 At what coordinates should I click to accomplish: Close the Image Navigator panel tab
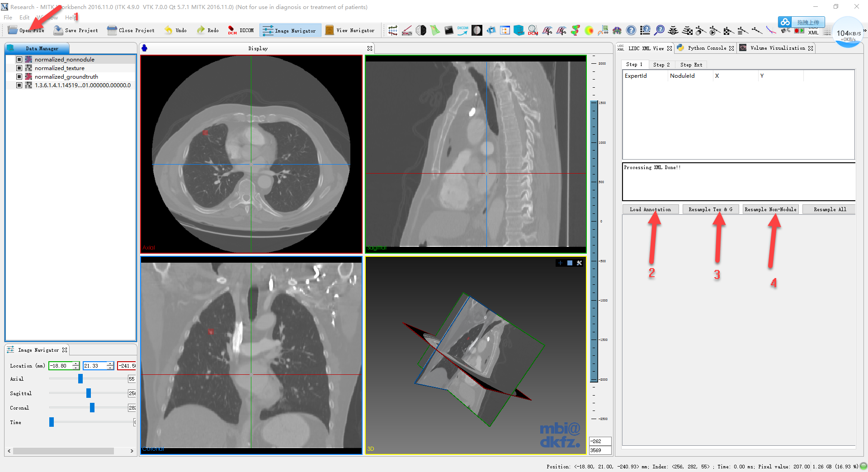point(65,350)
